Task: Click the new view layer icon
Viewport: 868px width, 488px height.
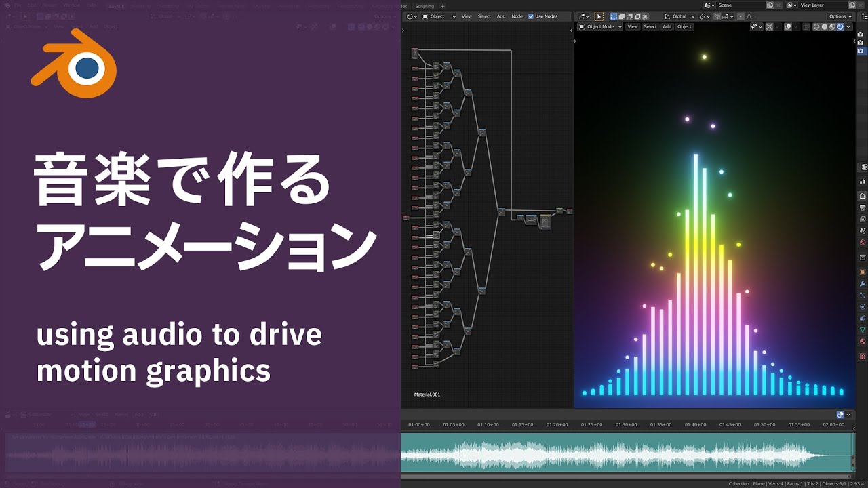Action: point(852,5)
